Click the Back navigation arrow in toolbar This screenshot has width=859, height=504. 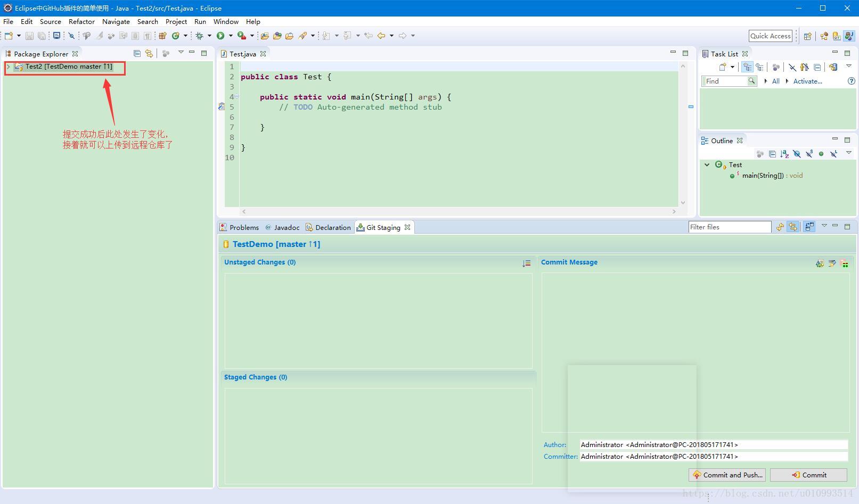click(381, 36)
